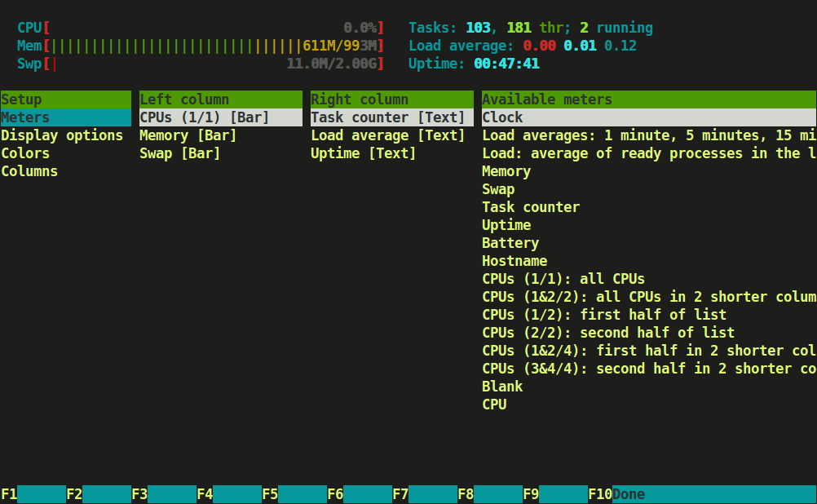This screenshot has height=504, width=817.
Task: Click the F2 function key slot
Action: [99, 494]
